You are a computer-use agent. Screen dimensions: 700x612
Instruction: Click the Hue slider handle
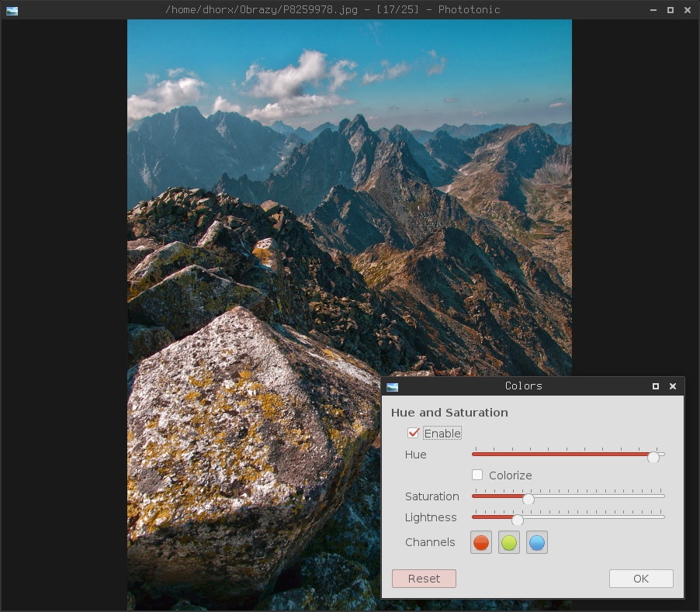(x=653, y=456)
